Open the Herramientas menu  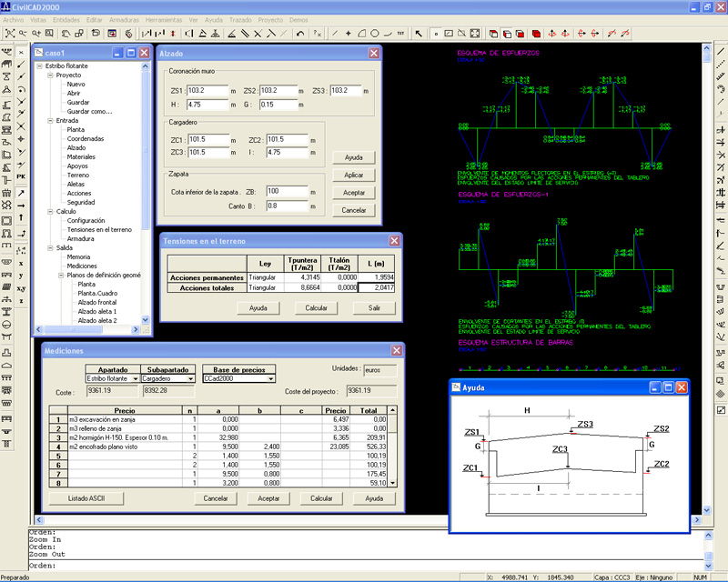[164, 19]
